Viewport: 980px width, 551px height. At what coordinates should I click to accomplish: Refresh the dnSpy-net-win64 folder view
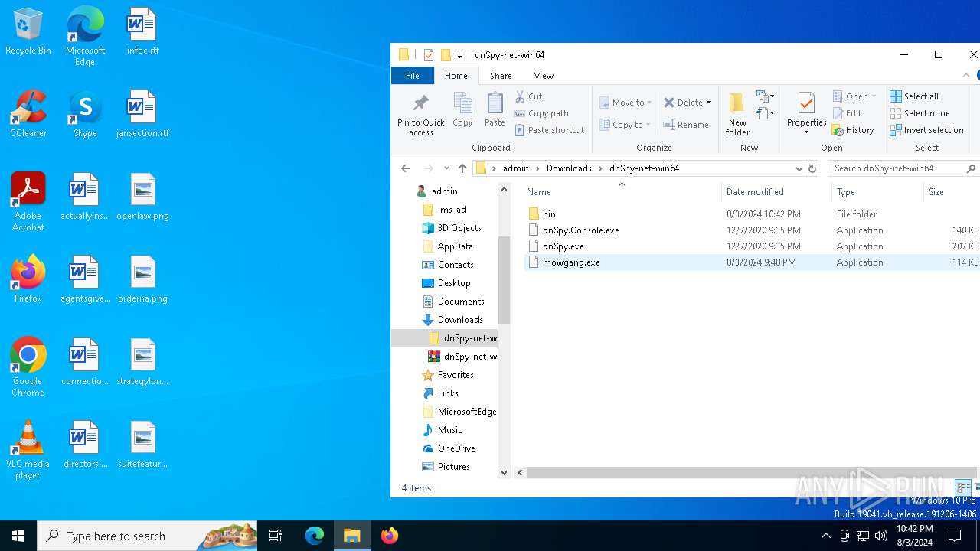pos(812,168)
